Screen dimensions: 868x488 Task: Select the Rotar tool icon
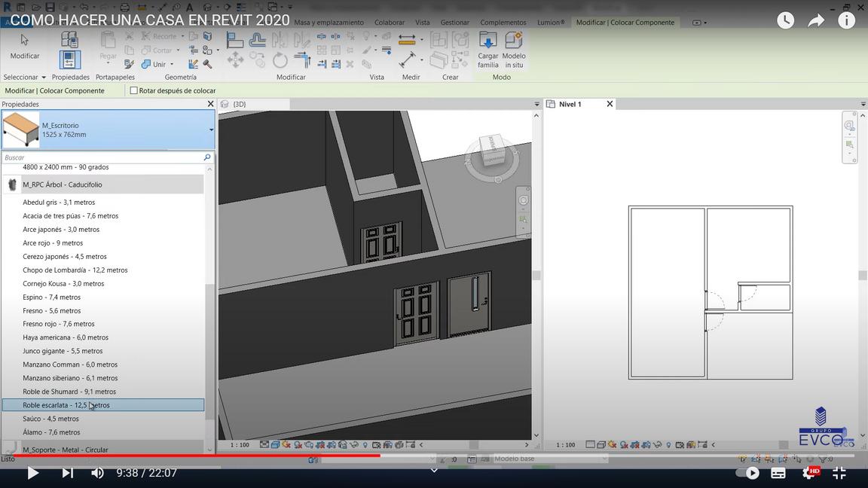tap(280, 59)
